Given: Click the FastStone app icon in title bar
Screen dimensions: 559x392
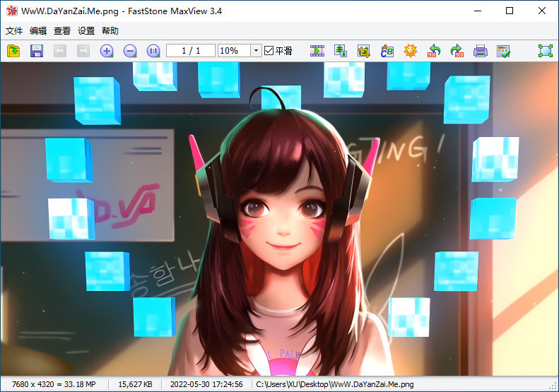Looking at the screenshot, I should point(12,11).
